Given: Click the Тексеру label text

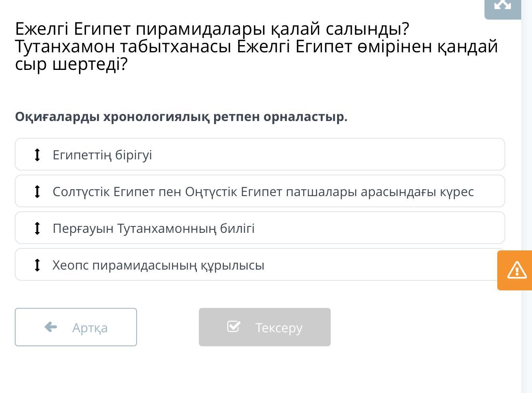Looking at the screenshot, I should point(279,328).
